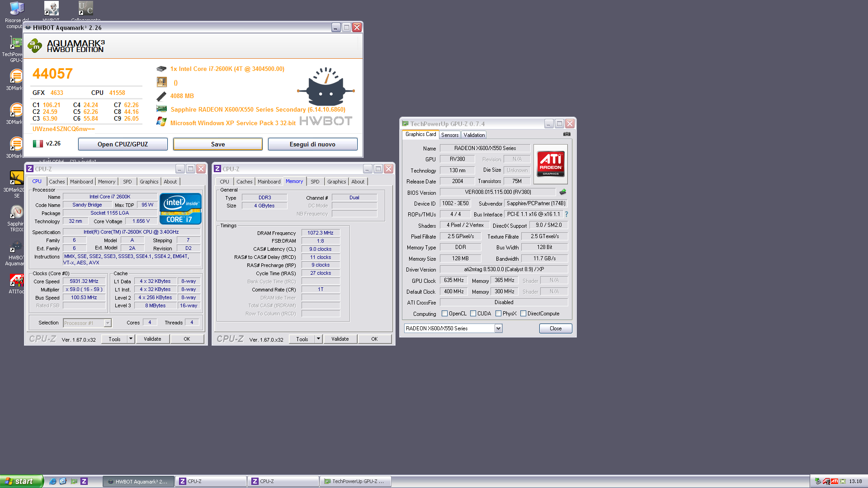The height and width of the screenshot is (488, 868).
Task: Click the Tools button in left CPU-Z
Action: (x=114, y=339)
